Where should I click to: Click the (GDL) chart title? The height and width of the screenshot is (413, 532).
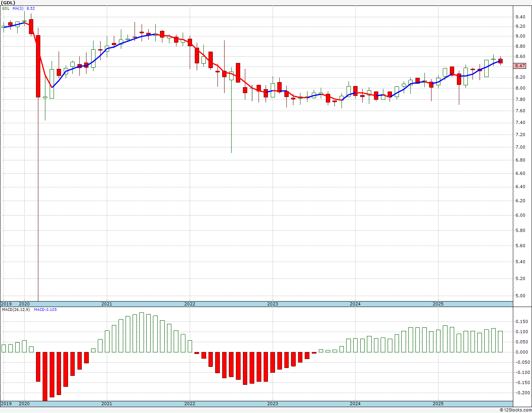8,2
